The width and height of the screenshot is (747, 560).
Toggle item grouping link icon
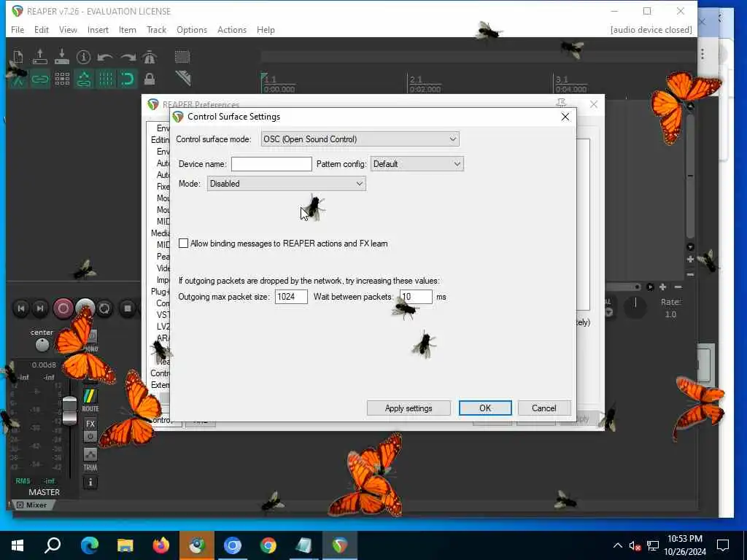point(40,79)
